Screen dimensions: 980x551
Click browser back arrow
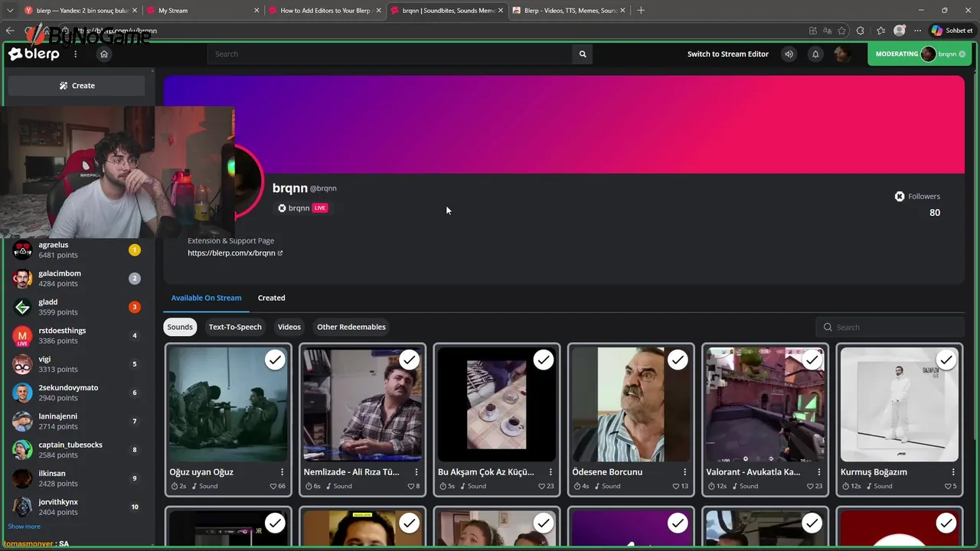(10, 31)
